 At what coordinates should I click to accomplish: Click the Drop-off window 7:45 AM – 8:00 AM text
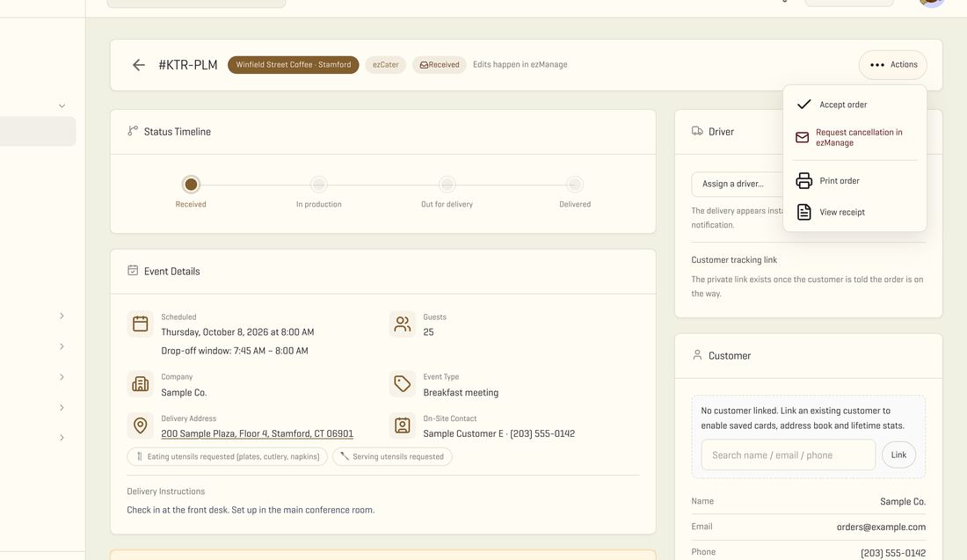tap(235, 350)
